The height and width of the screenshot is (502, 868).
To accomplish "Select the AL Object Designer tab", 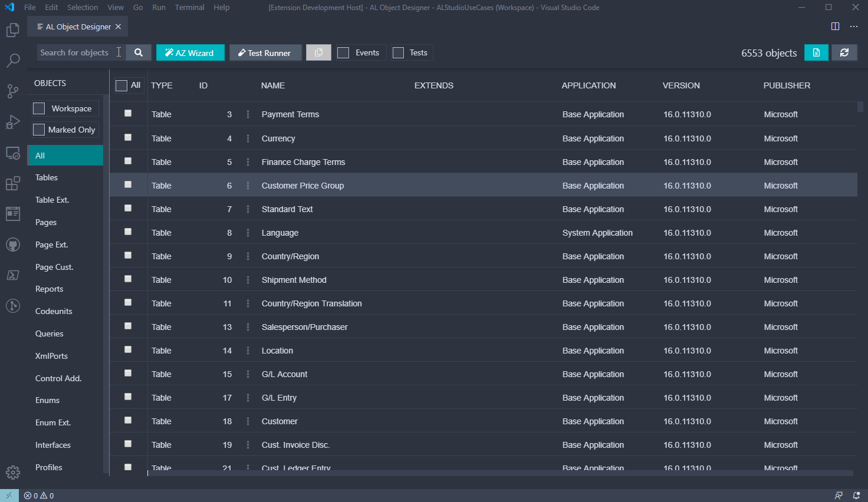I will [77, 27].
